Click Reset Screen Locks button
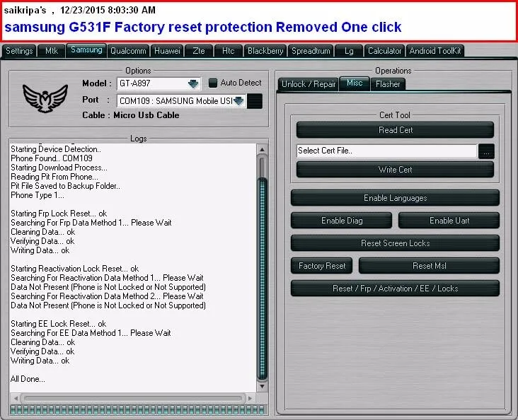 point(395,243)
